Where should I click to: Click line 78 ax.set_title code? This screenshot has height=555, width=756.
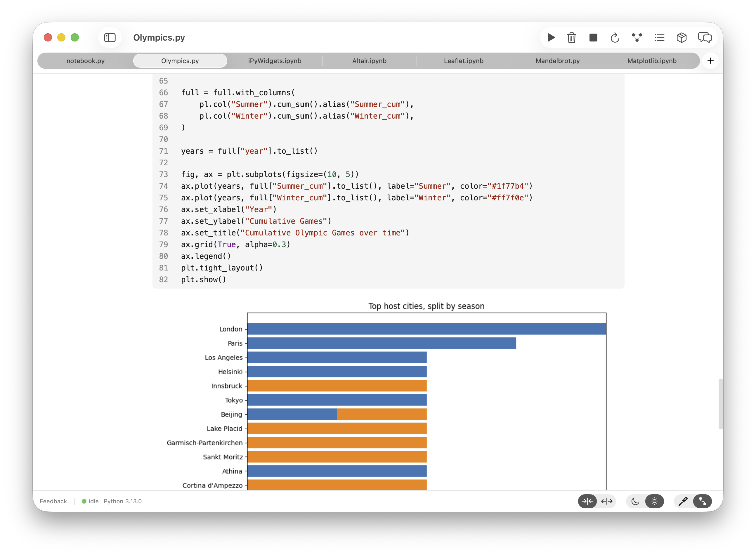click(x=295, y=233)
